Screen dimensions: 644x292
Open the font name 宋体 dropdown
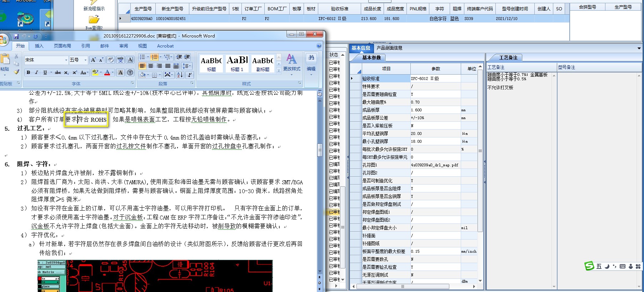(66, 60)
